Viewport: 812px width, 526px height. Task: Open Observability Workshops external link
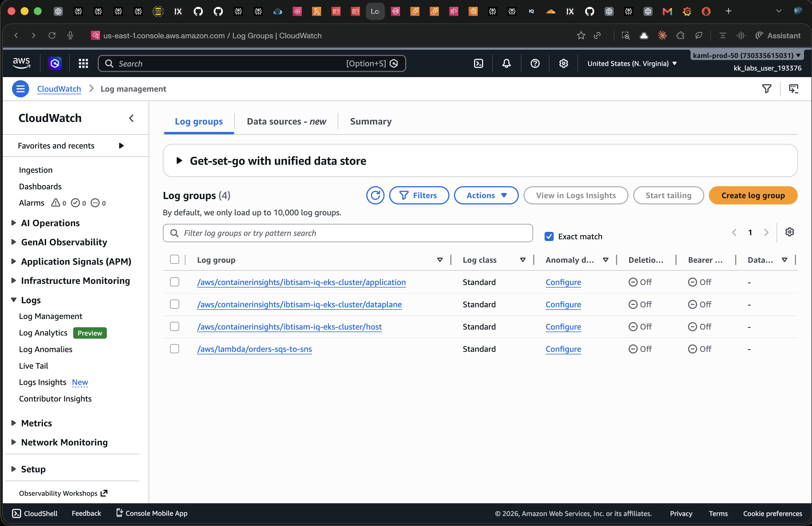coord(63,493)
